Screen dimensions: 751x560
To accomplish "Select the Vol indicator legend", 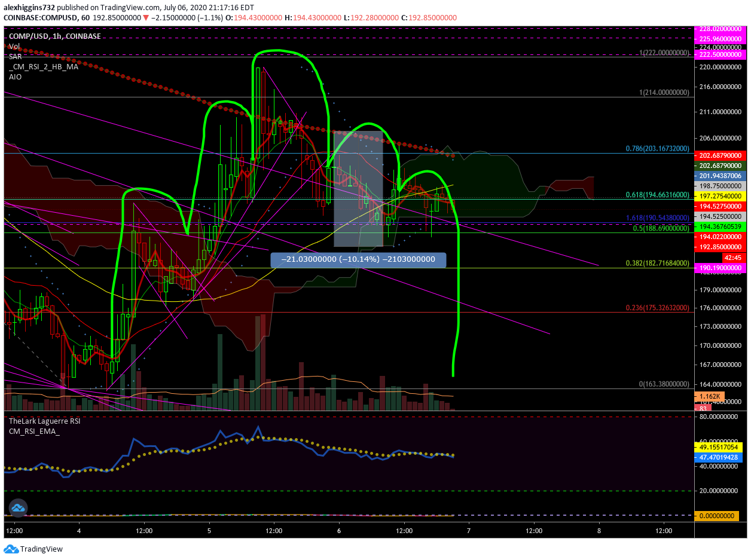I will click(14, 47).
